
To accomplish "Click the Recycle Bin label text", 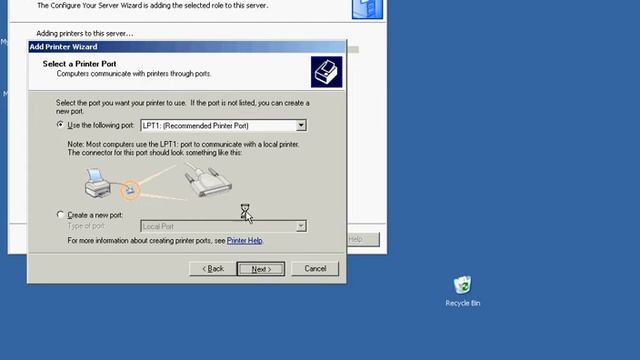I will tap(462, 303).
